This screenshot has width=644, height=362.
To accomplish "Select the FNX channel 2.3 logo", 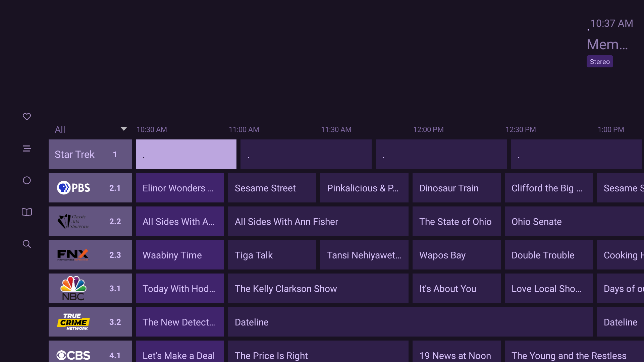I will click(x=73, y=255).
